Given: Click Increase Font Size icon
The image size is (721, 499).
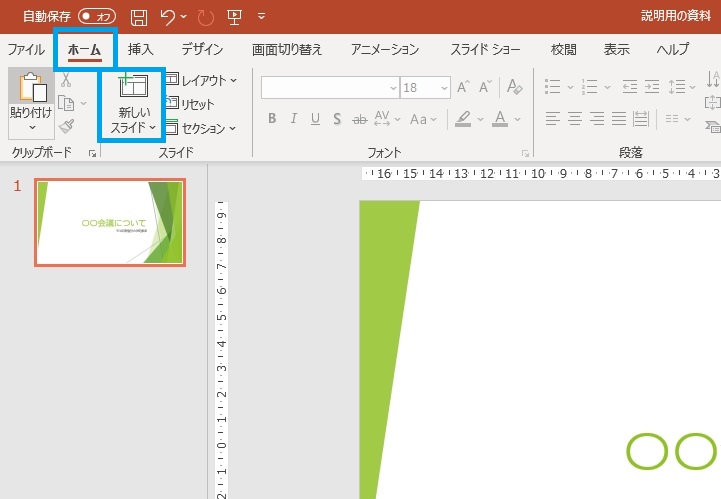Looking at the screenshot, I should [463, 86].
